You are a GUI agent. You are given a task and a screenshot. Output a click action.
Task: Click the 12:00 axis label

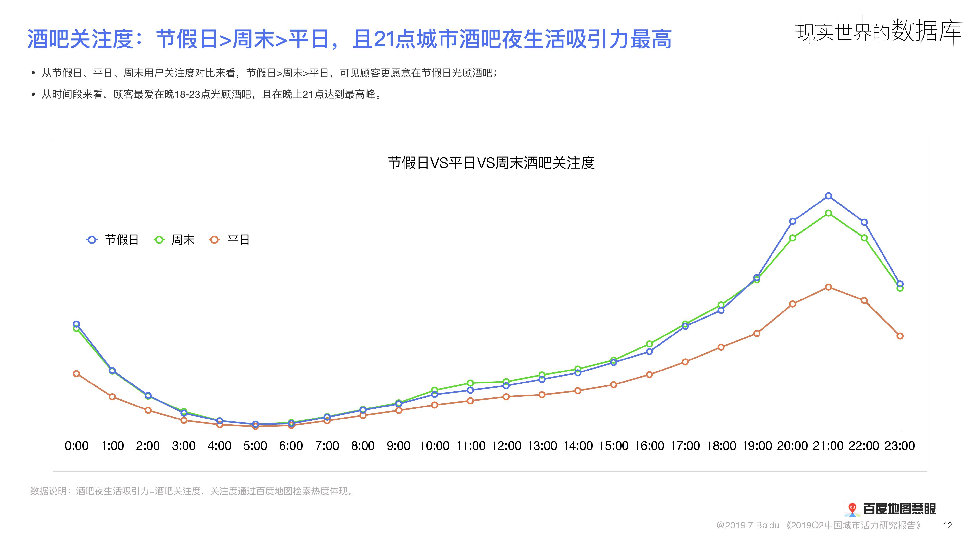[506, 446]
